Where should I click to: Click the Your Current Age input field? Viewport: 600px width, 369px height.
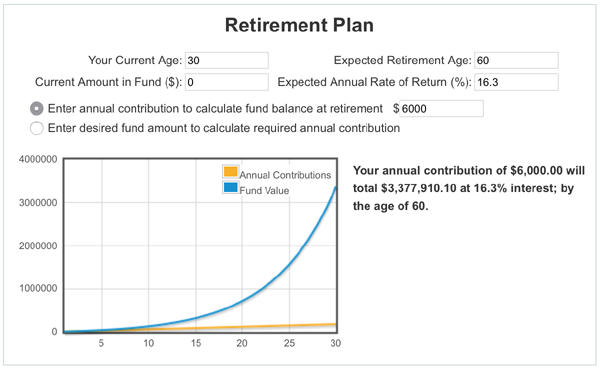(x=227, y=60)
